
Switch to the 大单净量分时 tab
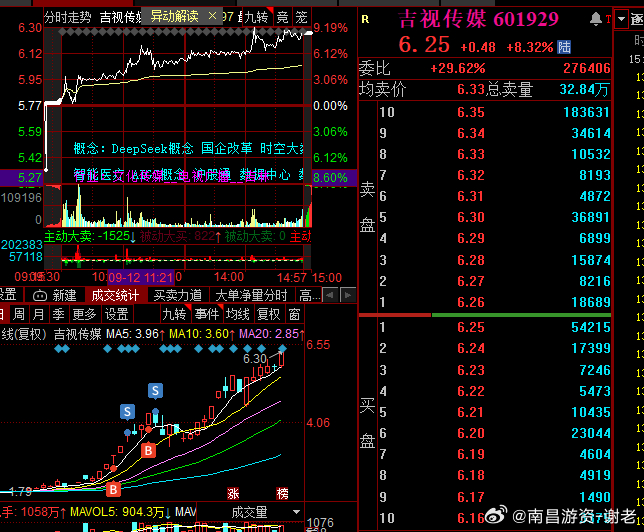pyautogui.click(x=251, y=295)
